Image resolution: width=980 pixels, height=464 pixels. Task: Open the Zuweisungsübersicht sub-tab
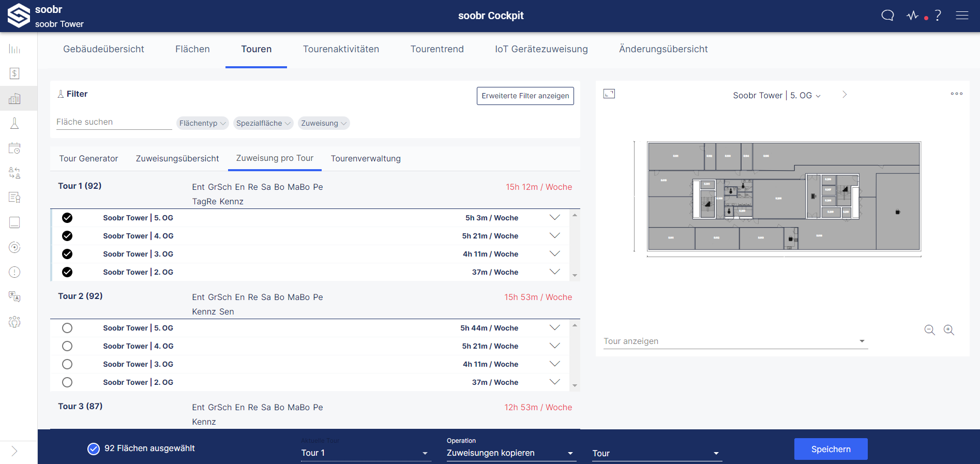click(x=177, y=159)
